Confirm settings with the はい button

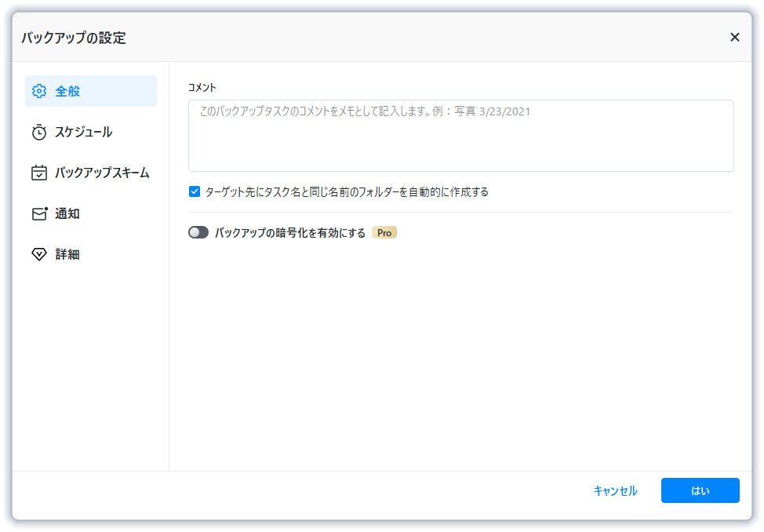point(700,490)
